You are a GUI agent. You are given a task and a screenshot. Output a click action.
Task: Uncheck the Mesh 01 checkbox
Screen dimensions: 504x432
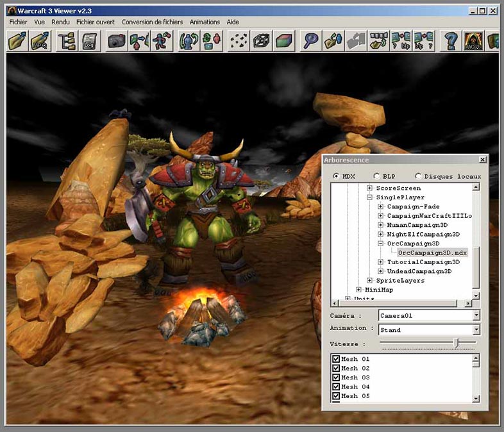coord(336,359)
